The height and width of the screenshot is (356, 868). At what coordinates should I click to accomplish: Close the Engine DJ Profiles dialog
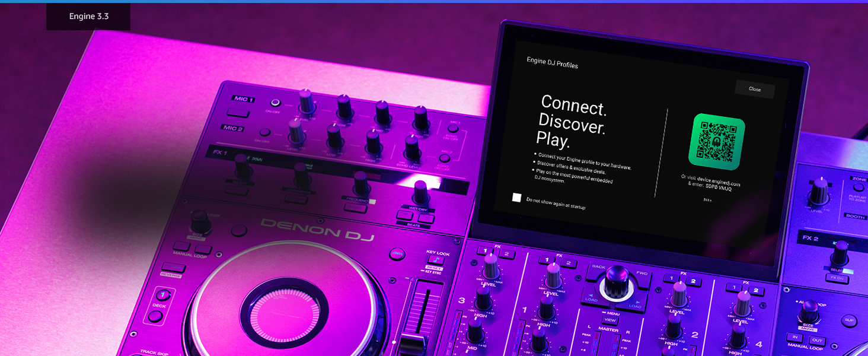click(x=755, y=89)
